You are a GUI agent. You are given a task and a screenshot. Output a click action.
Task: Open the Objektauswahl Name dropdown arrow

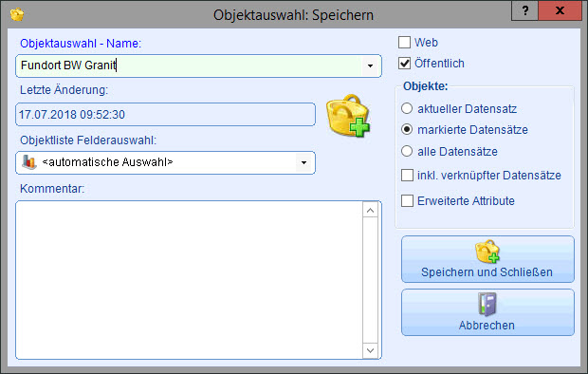tap(370, 66)
